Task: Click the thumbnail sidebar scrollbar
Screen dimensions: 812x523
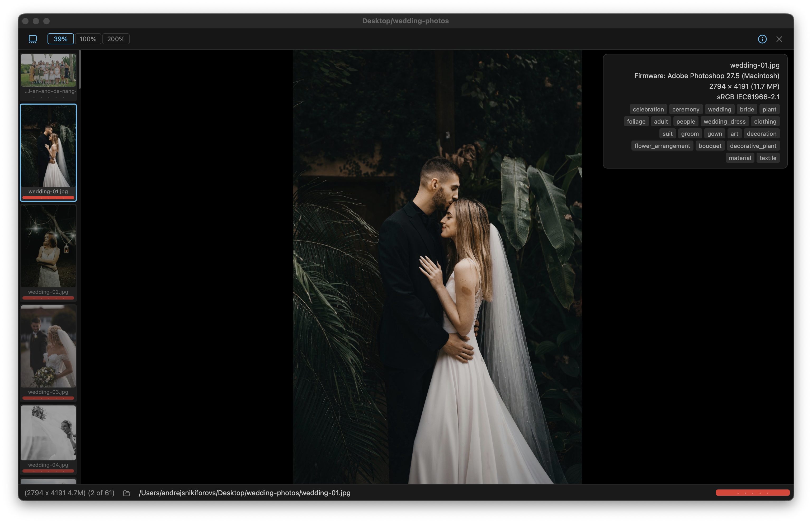Action: point(80,70)
